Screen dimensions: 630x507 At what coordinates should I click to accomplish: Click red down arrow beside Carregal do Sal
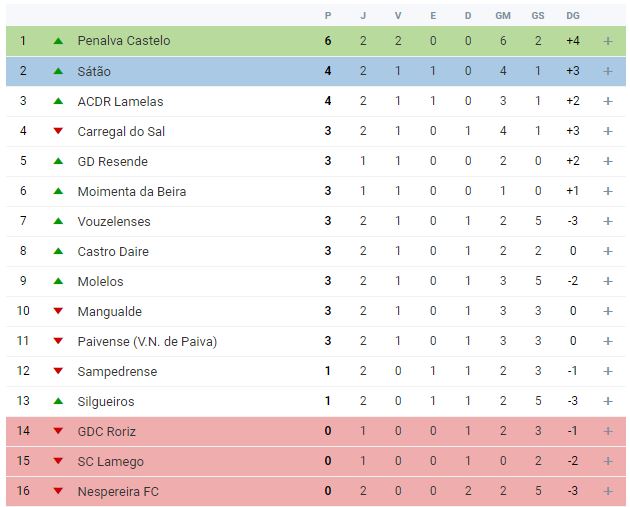pyautogui.click(x=58, y=131)
